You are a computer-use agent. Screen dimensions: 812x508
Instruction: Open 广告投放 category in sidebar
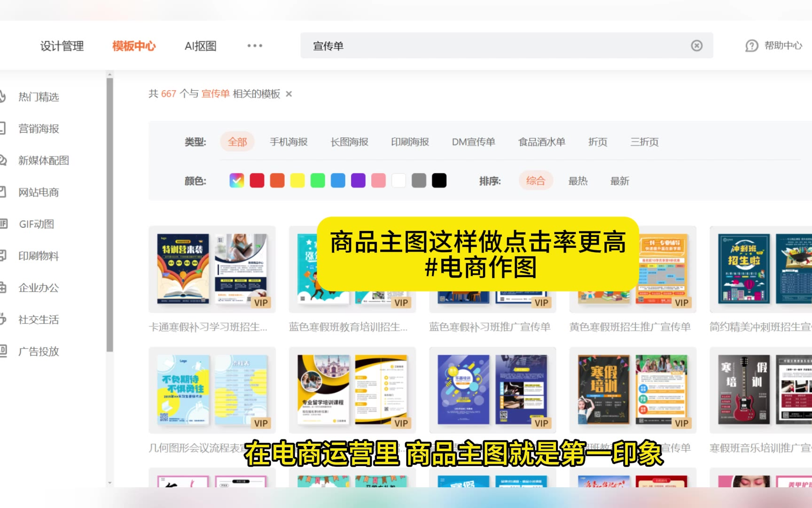pos(39,351)
